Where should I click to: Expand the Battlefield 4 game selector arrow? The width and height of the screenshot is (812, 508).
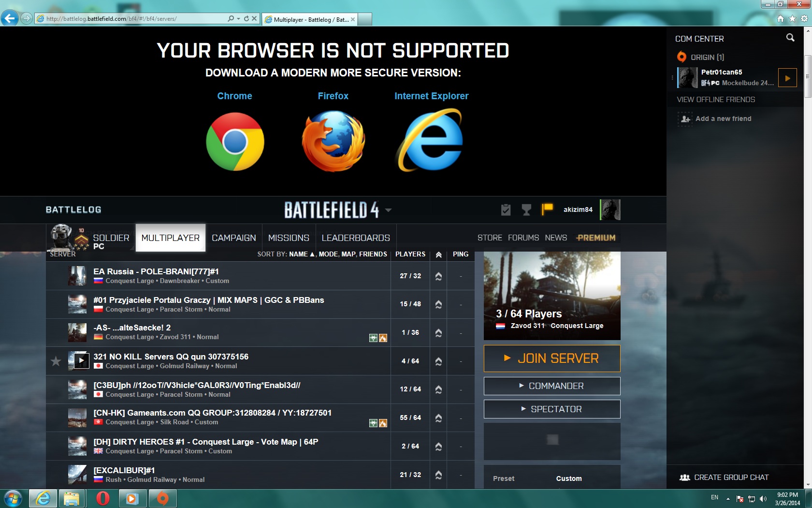pos(388,210)
